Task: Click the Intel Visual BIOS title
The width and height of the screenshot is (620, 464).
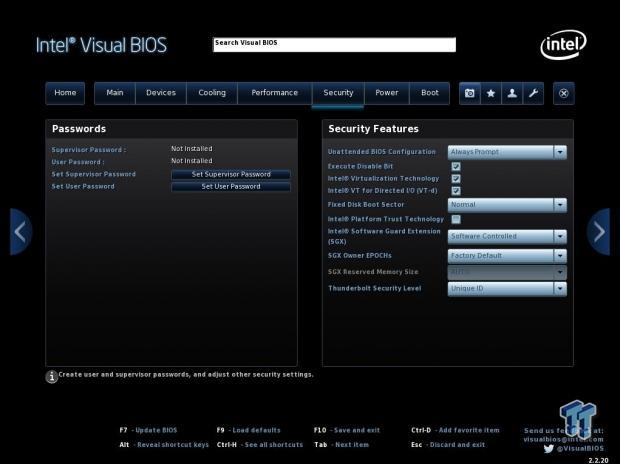Action: click(x=101, y=45)
